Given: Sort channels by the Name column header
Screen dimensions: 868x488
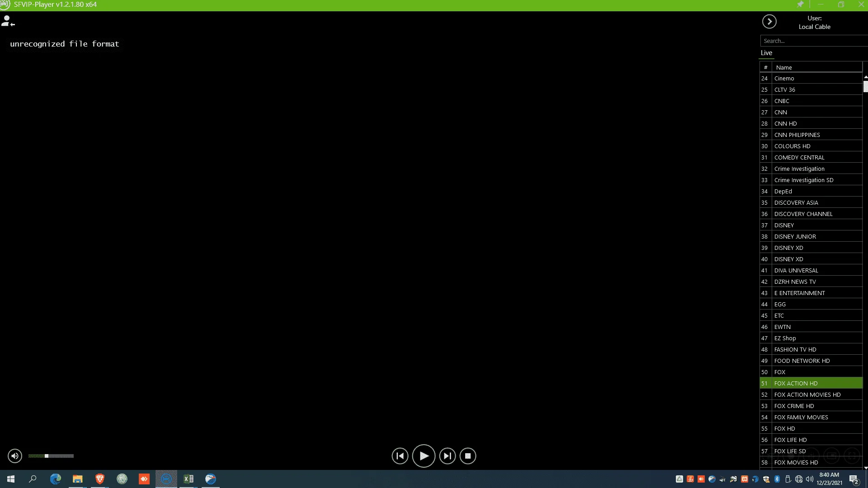Looking at the screenshot, I should tap(817, 67).
